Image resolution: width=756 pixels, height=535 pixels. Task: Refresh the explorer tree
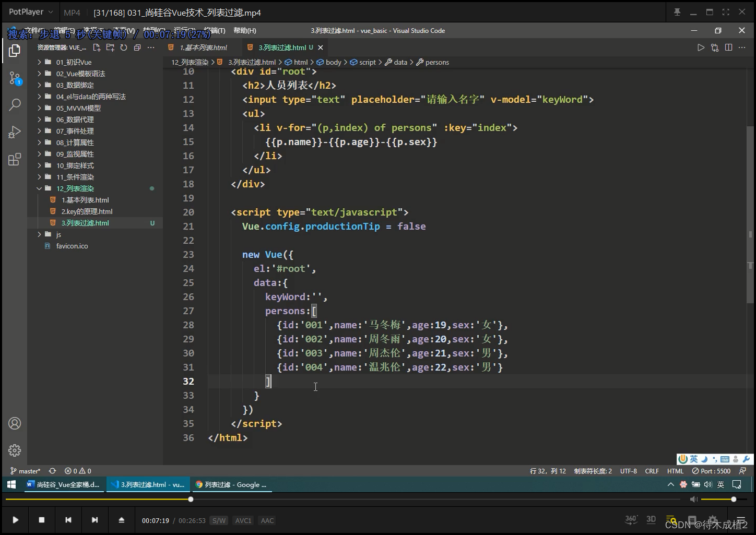(124, 47)
